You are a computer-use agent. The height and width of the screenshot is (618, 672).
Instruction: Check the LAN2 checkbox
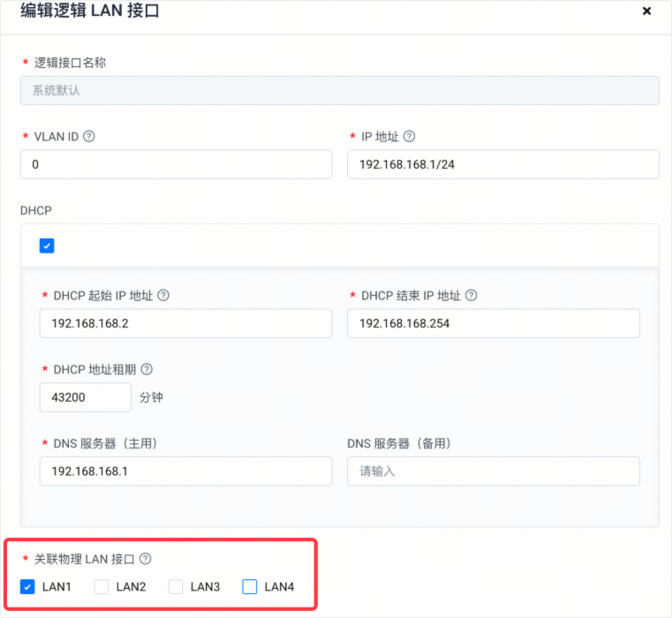(x=102, y=587)
